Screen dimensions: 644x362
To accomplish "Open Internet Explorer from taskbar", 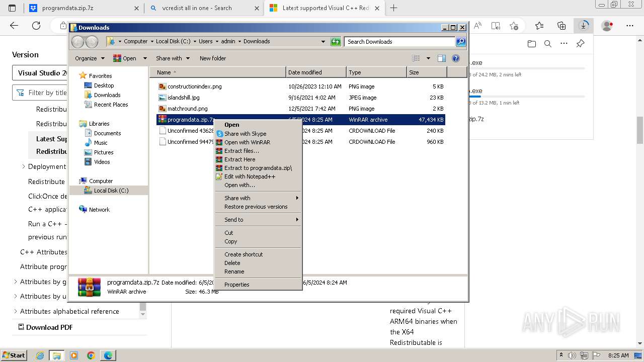I will 40,355.
